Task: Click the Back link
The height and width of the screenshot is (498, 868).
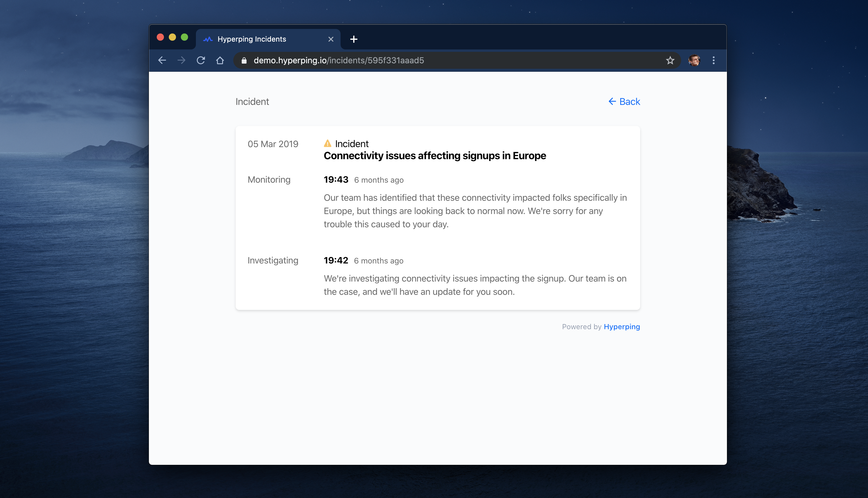Action: tap(624, 102)
